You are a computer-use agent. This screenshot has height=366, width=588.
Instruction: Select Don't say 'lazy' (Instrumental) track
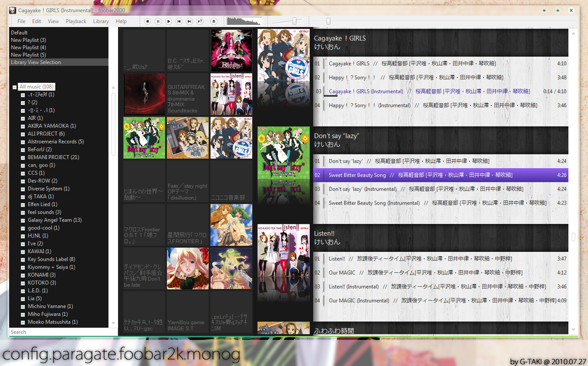(441, 189)
